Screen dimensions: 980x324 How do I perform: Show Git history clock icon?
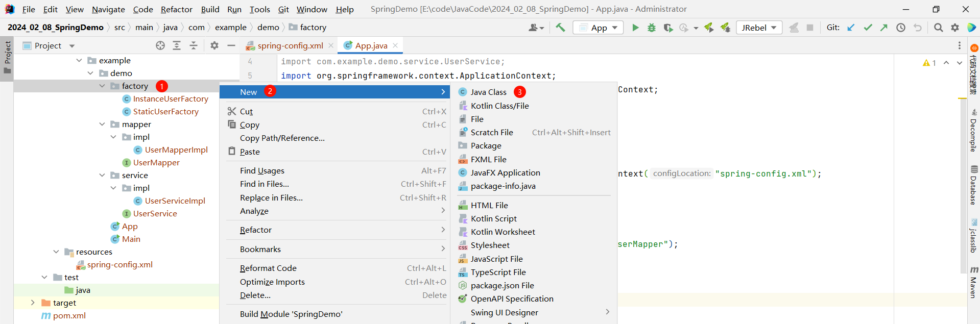pos(901,28)
